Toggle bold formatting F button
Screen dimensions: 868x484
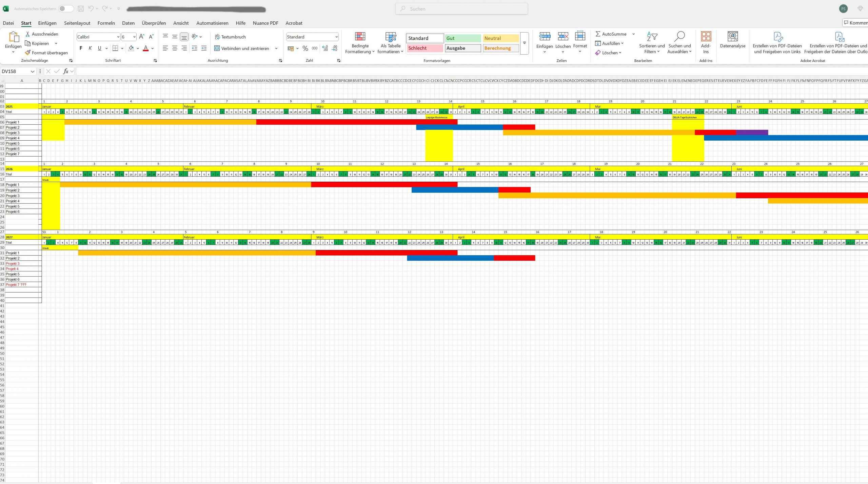click(81, 48)
